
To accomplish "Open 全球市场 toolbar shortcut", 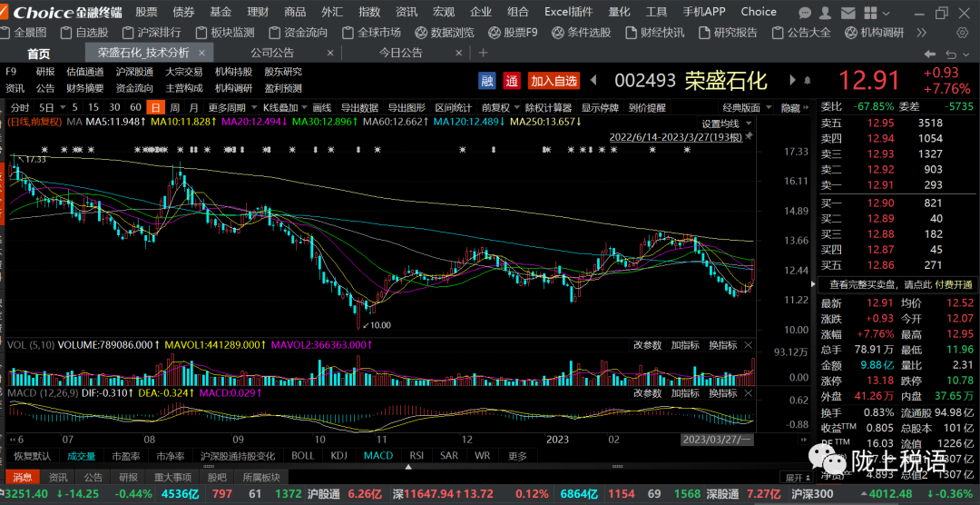I will 372,33.
